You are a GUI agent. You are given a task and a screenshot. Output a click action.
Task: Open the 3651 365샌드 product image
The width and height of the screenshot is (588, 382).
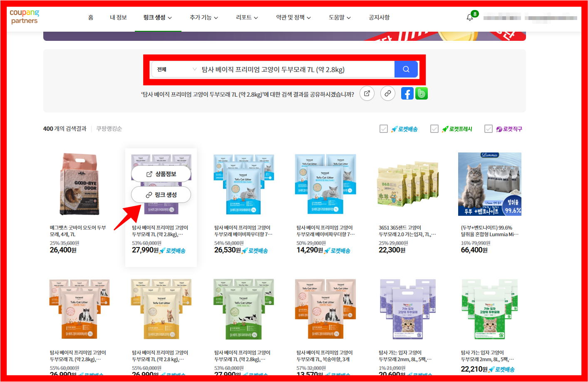408,184
